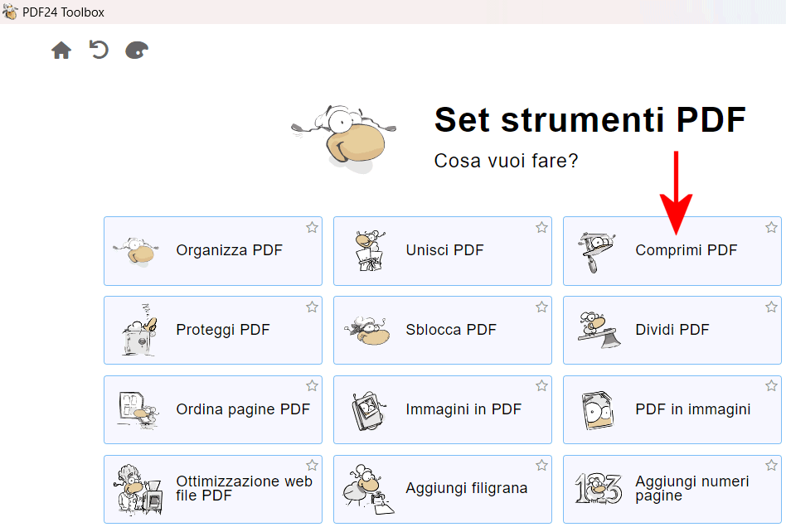Favorite the Organizza PDF tool star
This screenshot has width=786, height=532.
click(312, 227)
